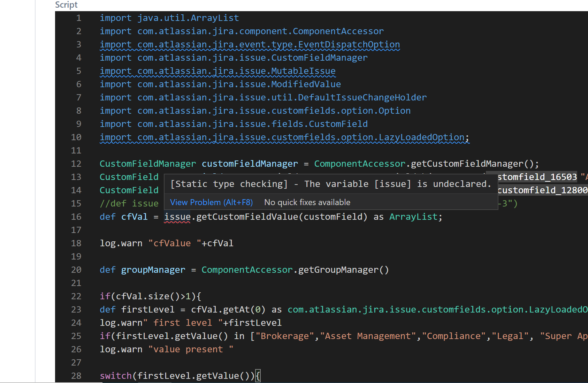Click the cfValue log.warn statement on line 18
Viewport: 588px width, 383px height.
(167, 243)
